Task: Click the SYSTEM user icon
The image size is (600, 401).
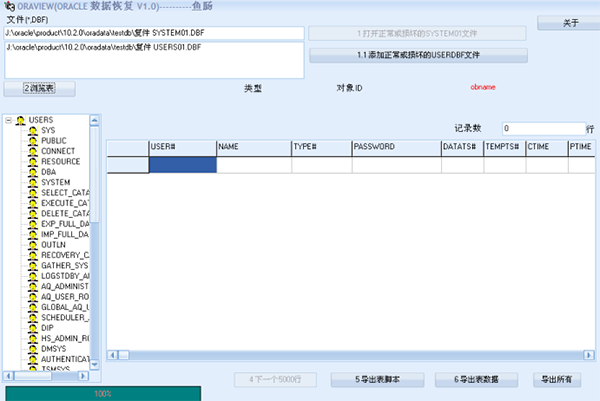Action: [33, 183]
